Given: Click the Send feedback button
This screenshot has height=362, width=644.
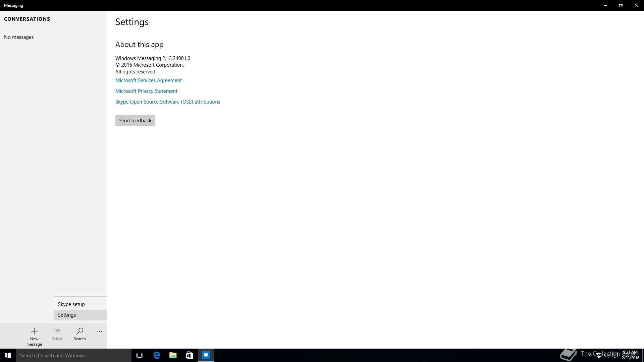Looking at the screenshot, I should click(x=135, y=121).
